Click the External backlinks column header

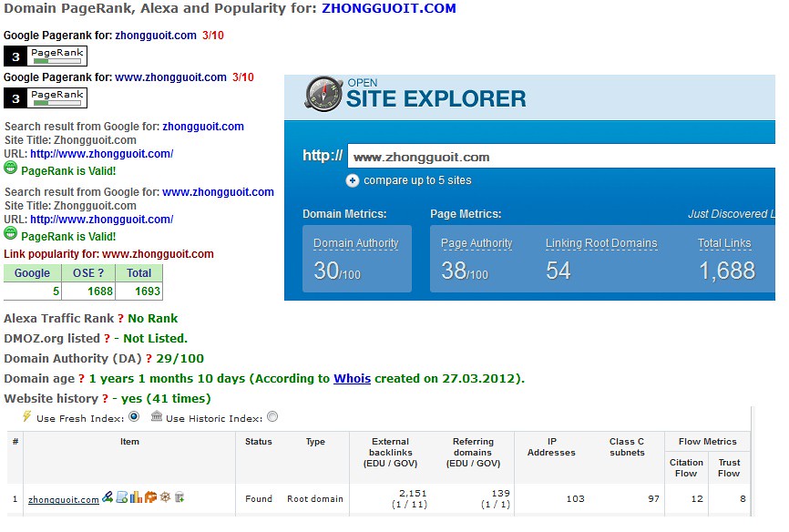point(391,452)
